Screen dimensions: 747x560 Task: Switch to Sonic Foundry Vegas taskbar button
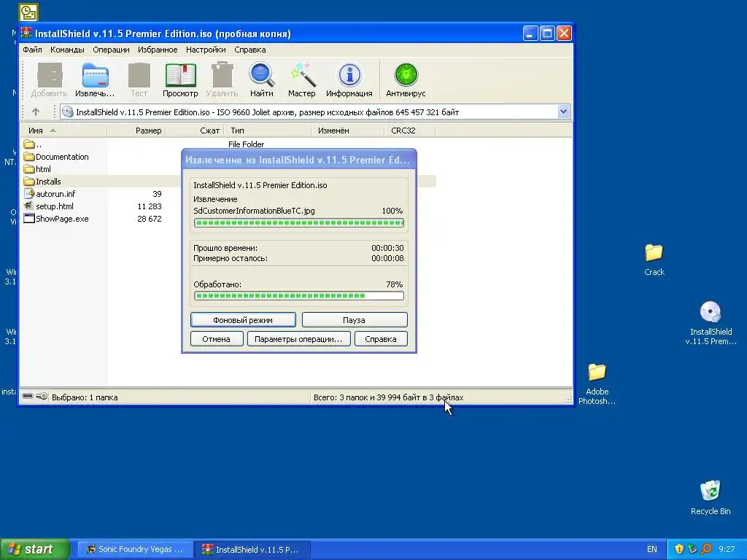point(135,549)
